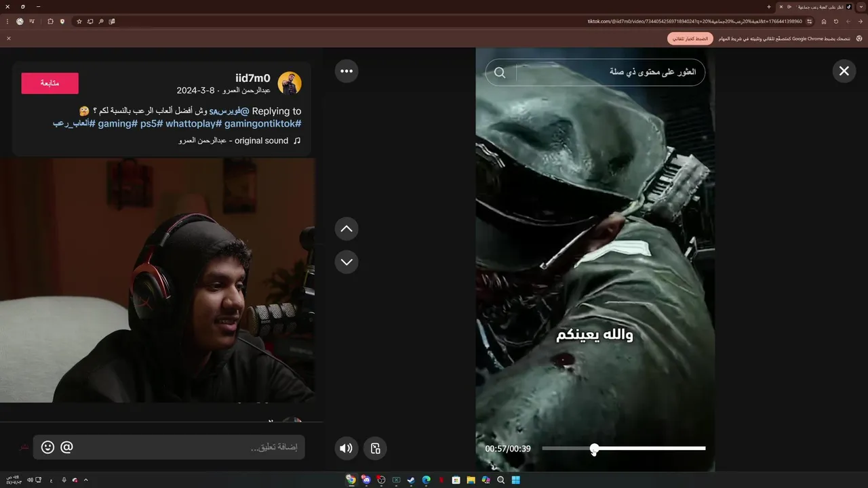Open the iid7m0 username link
Image resolution: width=868 pixels, height=488 pixels.
tap(253, 78)
